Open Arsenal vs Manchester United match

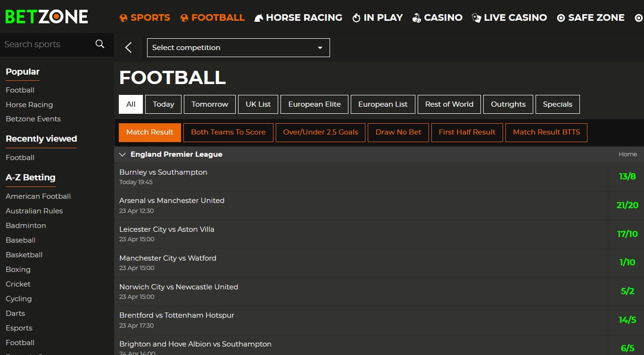[172, 201]
